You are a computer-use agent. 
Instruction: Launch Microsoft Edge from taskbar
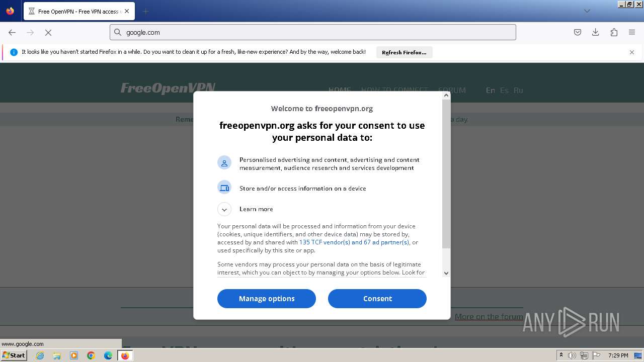(108, 355)
